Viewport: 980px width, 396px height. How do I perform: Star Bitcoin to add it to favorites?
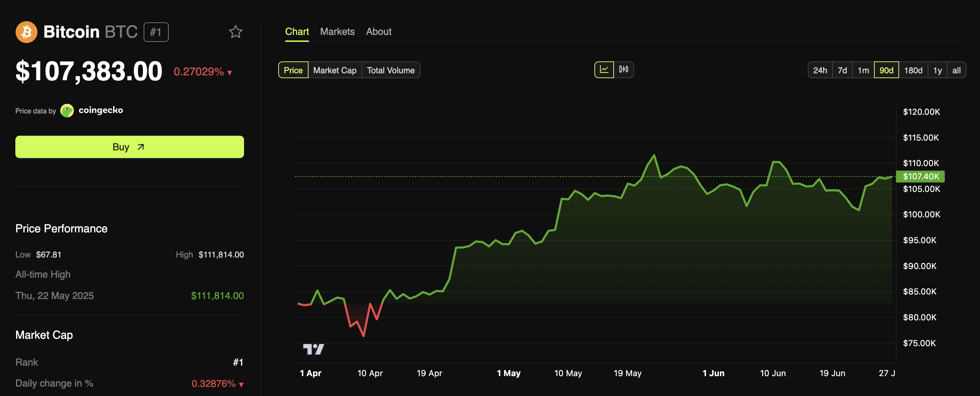[x=235, y=32]
